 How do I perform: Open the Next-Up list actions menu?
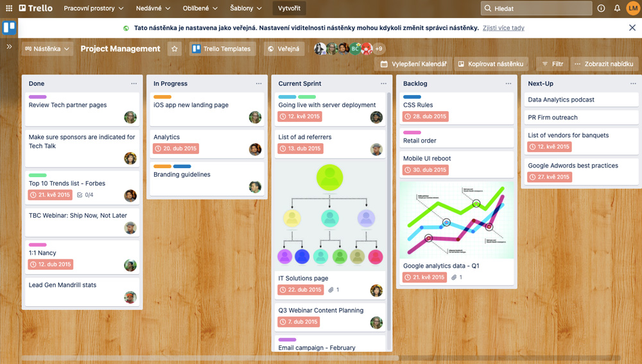[x=634, y=83]
